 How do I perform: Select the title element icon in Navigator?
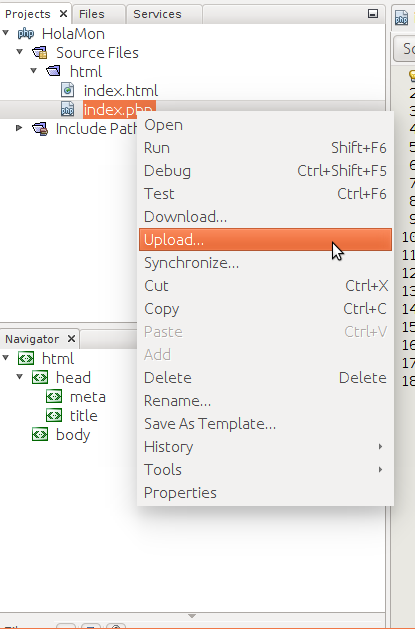[54, 416]
